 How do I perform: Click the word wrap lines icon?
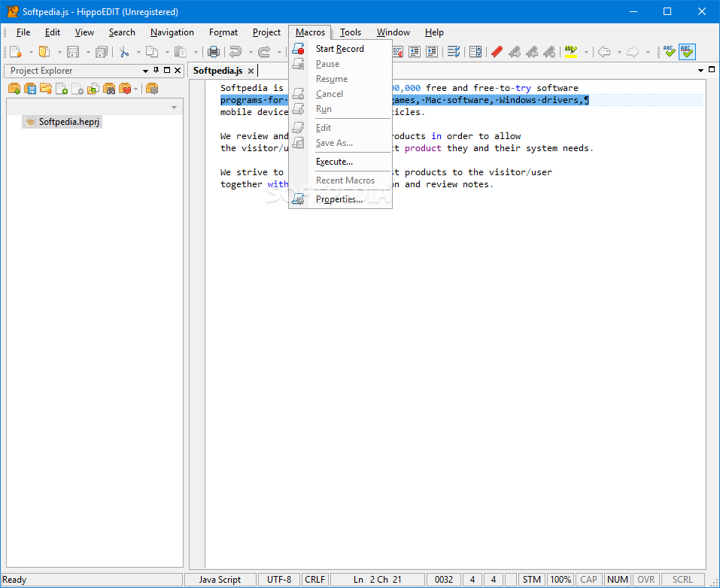(454, 51)
